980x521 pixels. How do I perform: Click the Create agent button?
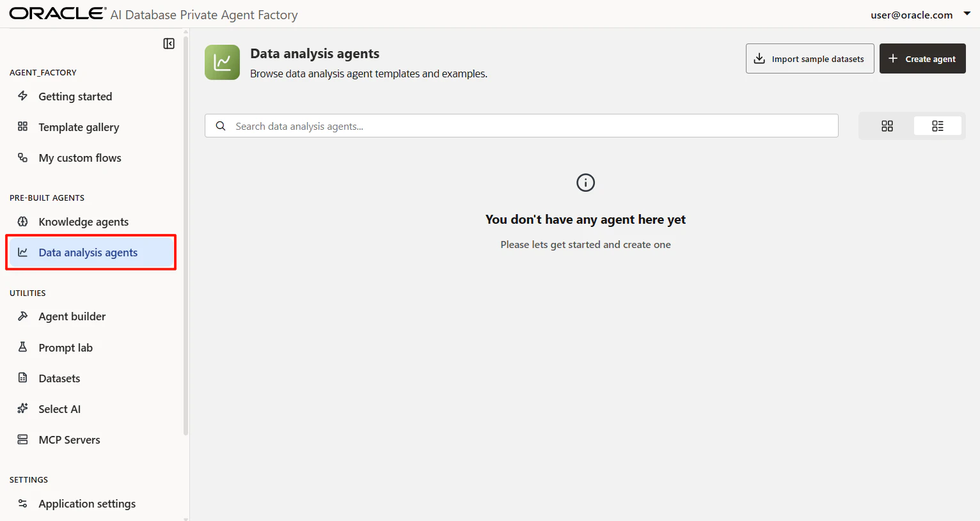pos(922,58)
